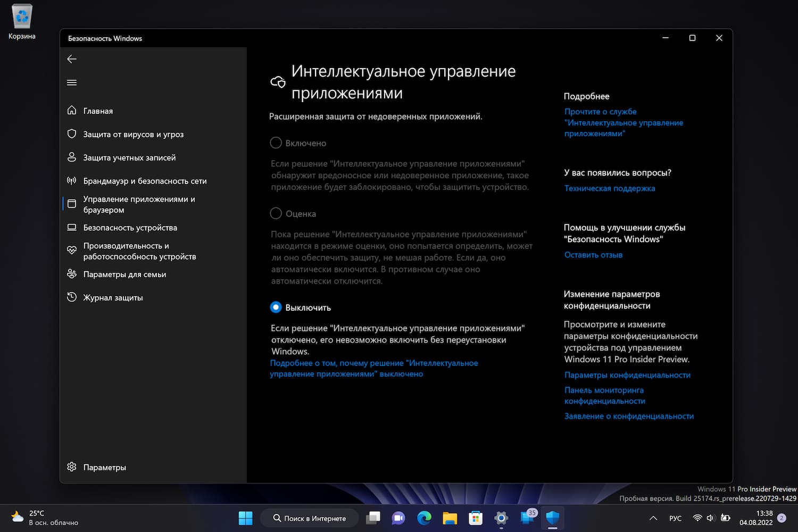Open Параметры gear icon in sidebar
This screenshot has height=532, width=798.
72,467
